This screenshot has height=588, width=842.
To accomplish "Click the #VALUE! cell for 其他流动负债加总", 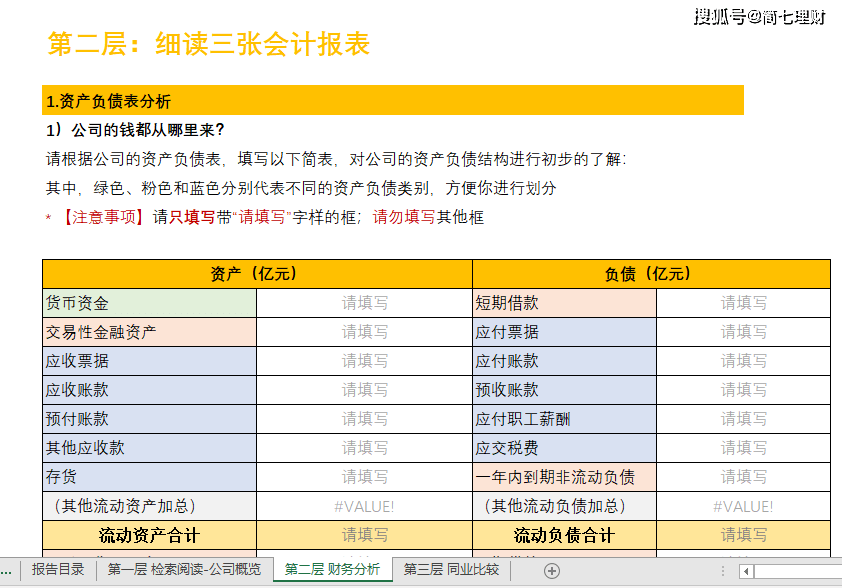I will pyautogui.click(x=743, y=506).
